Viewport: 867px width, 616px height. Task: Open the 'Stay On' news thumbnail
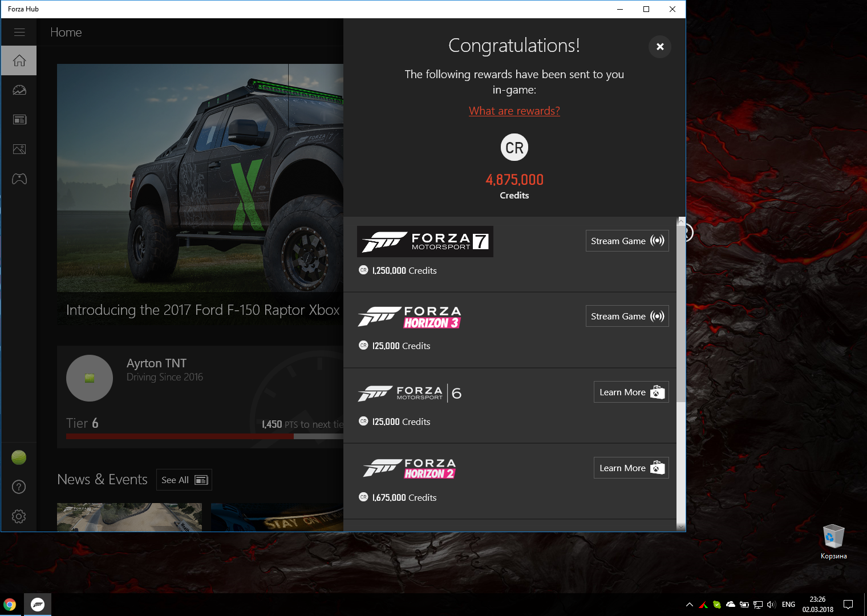click(x=277, y=517)
